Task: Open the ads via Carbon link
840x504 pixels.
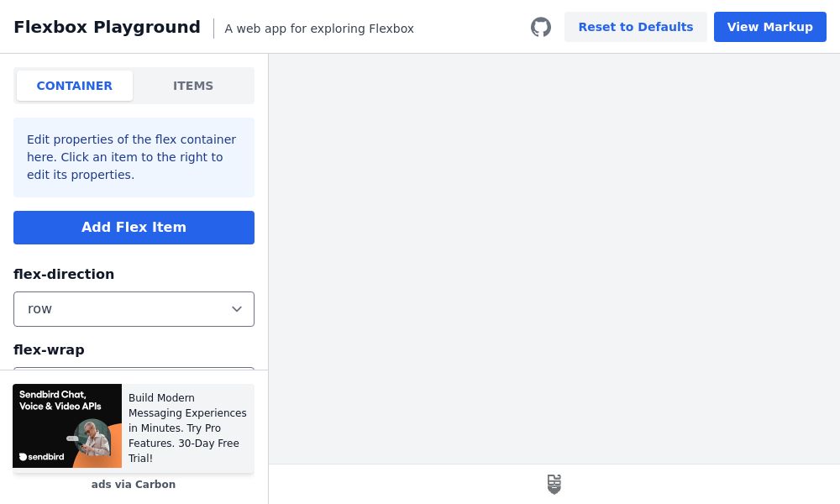Action: [134, 485]
